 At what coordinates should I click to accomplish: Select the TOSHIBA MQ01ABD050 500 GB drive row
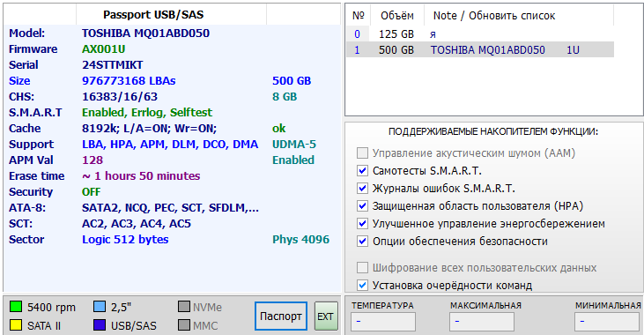pos(480,49)
